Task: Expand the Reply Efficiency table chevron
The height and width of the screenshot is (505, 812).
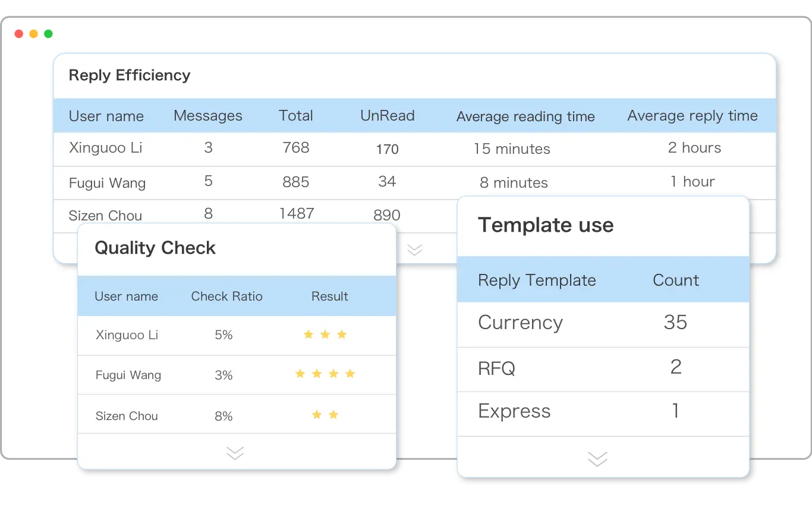Action: tap(414, 250)
